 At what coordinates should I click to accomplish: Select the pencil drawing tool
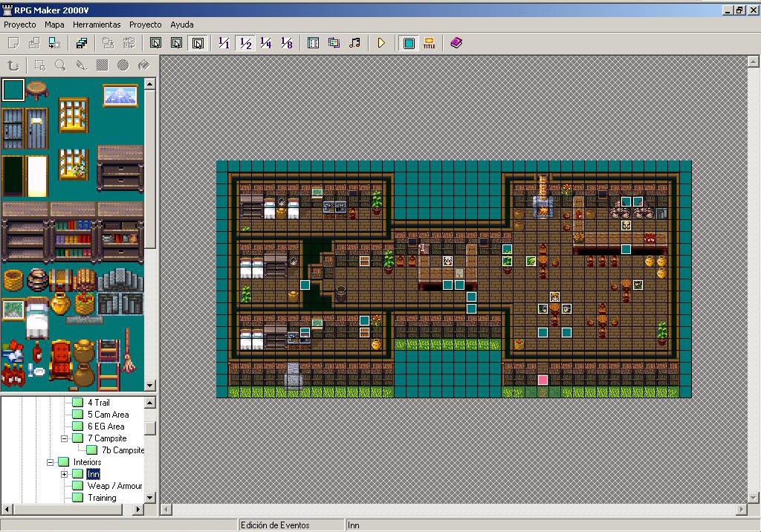pos(81,65)
